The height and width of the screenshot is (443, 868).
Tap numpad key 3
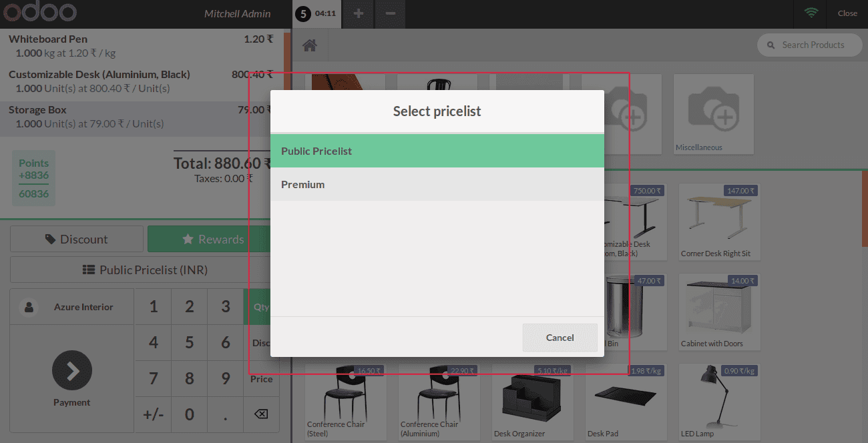coord(226,307)
